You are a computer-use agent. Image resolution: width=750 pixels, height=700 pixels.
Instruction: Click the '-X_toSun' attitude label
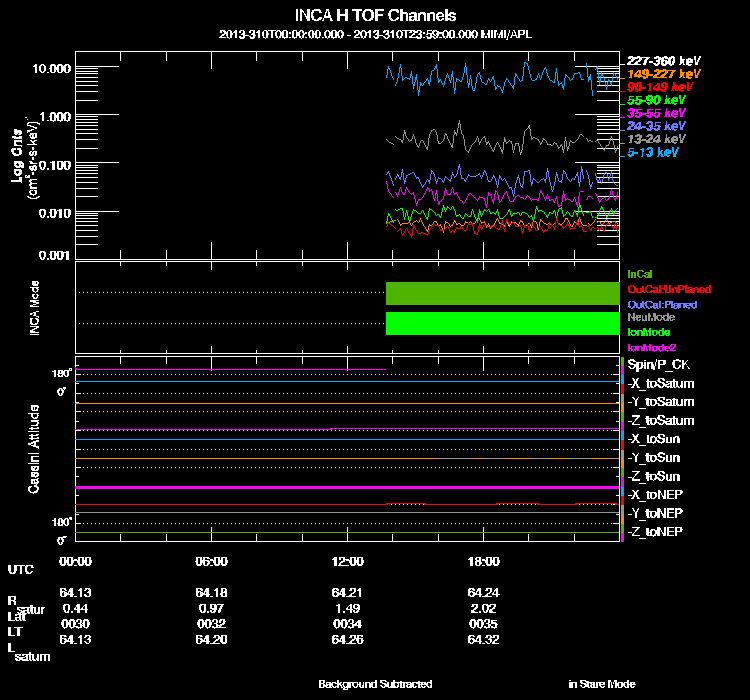coord(653,439)
